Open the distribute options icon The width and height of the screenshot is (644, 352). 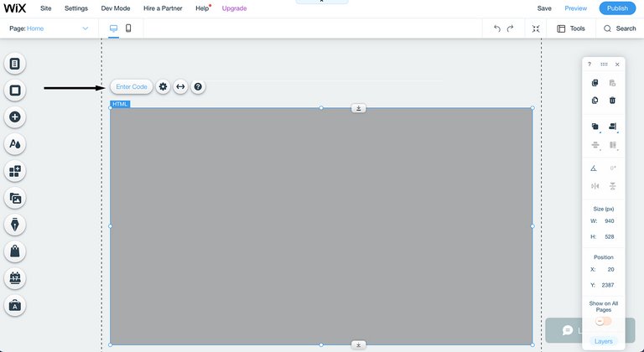coord(595,145)
